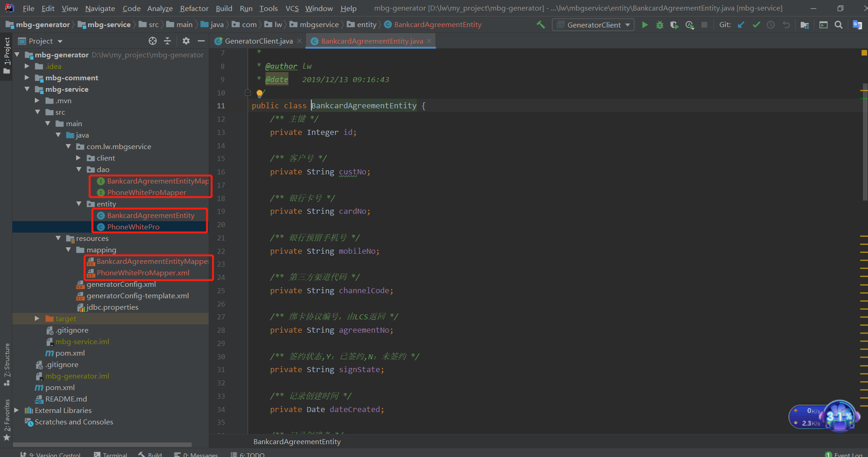The width and height of the screenshot is (868, 457).
Task: Expand the client package folder
Action: click(x=78, y=158)
